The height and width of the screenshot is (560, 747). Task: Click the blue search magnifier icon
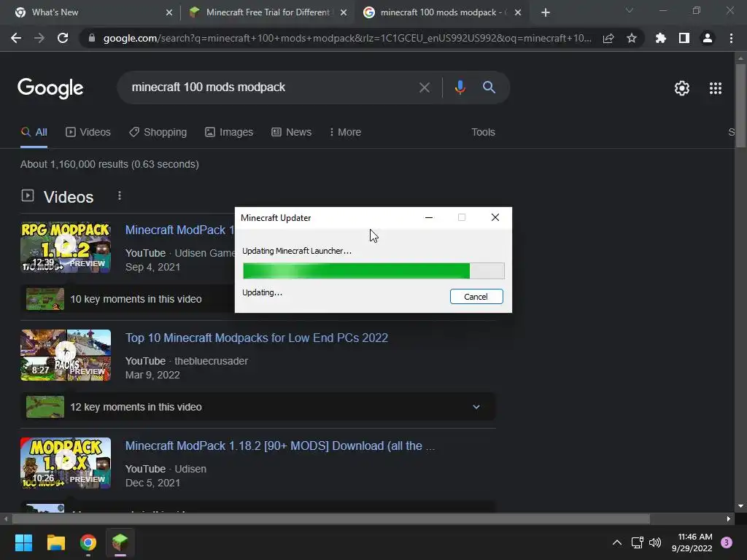click(489, 87)
